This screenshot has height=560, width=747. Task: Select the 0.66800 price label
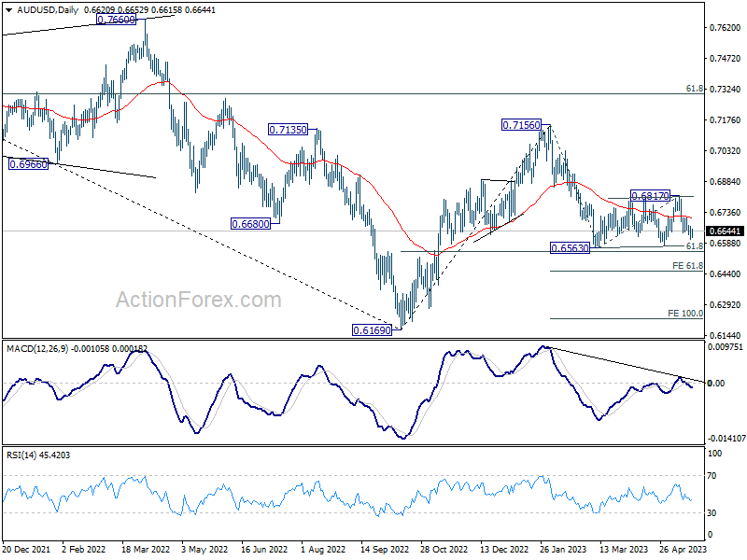250,224
